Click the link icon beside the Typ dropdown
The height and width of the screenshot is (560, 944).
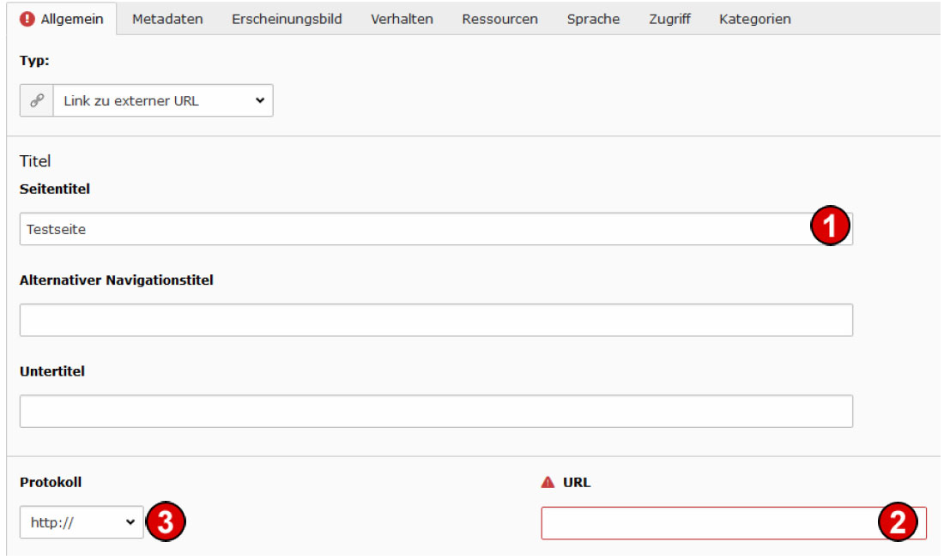[37, 100]
